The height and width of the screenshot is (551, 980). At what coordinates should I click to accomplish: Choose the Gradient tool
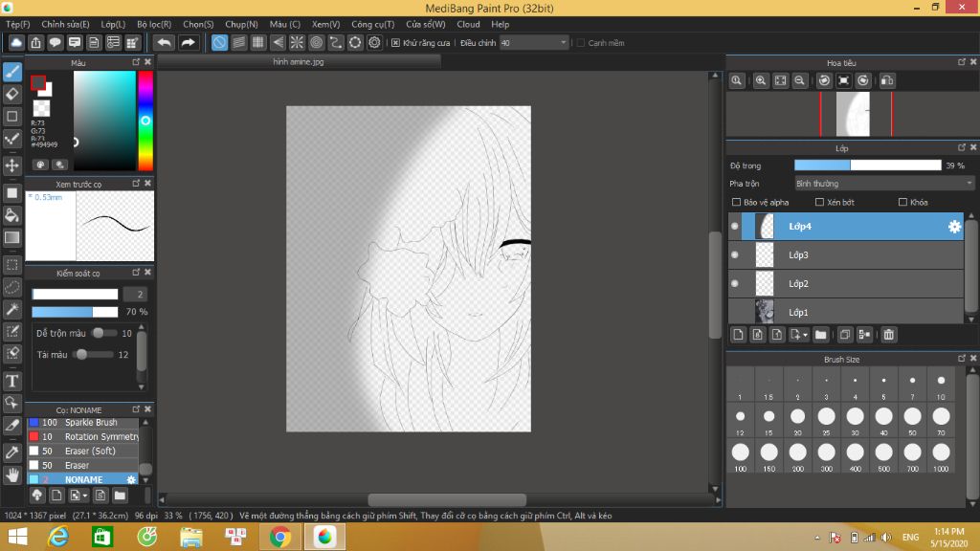pyautogui.click(x=12, y=237)
